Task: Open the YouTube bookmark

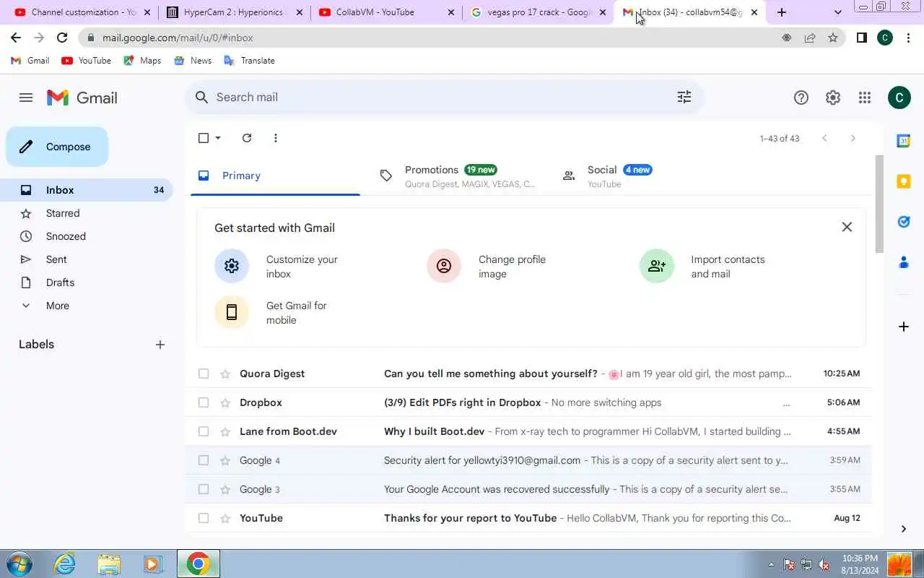Action: 87,61
